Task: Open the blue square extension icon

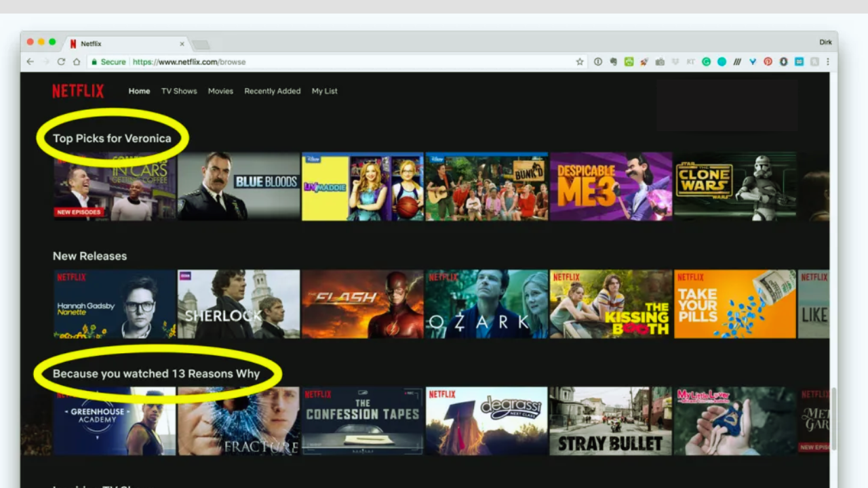Action: (799, 62)
